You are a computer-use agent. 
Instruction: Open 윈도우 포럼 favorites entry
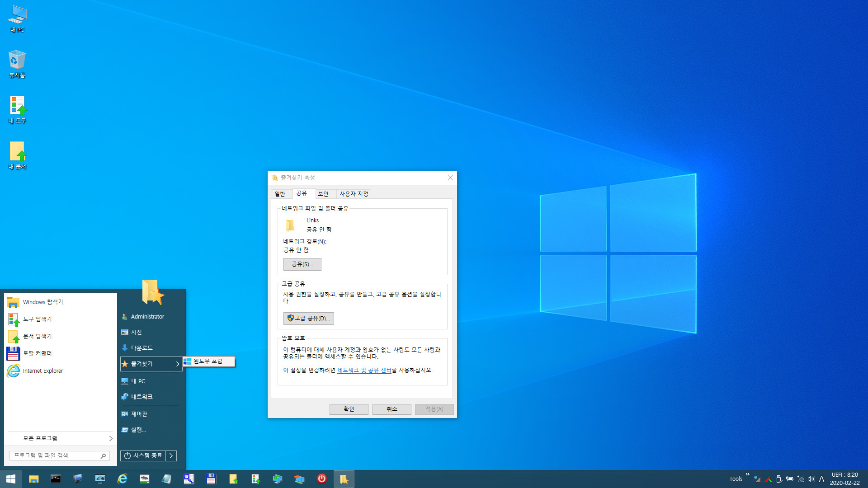[x=209, y=361]
